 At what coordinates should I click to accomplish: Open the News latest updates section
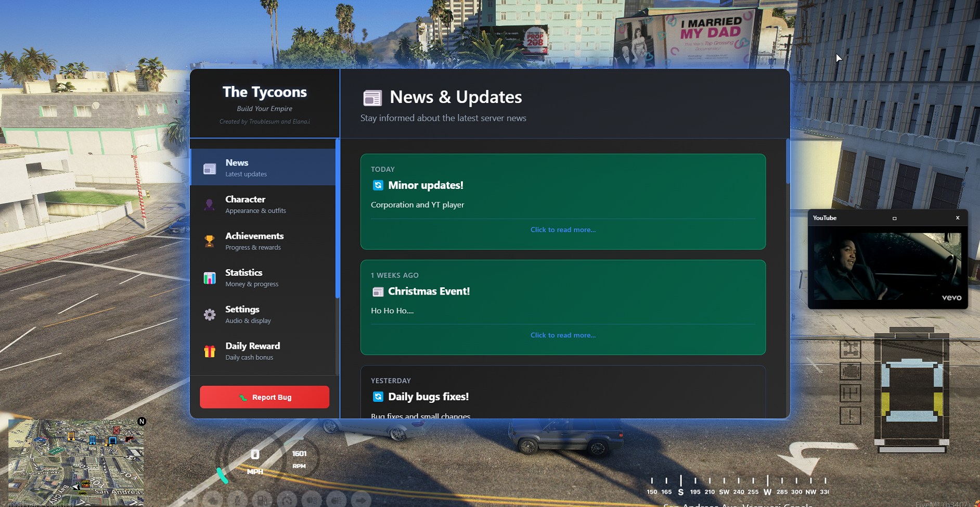pyautogui.click(x=263, y=168)
